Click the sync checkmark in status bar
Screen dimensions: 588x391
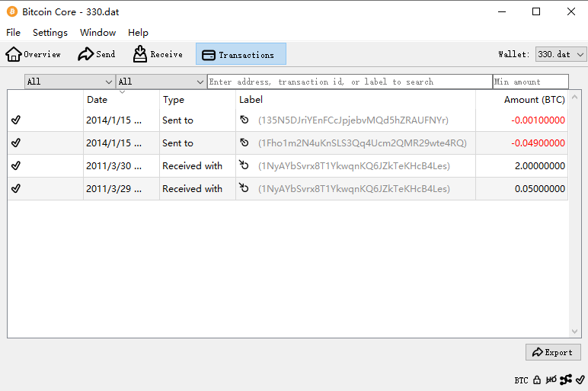pyautogui.click(x=580, y=380)
